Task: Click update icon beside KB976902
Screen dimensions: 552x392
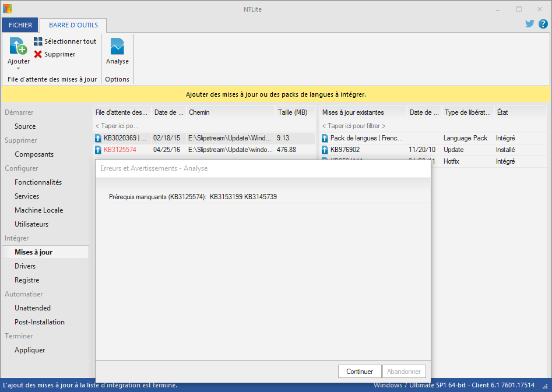Action: click(x=325, y=150)
